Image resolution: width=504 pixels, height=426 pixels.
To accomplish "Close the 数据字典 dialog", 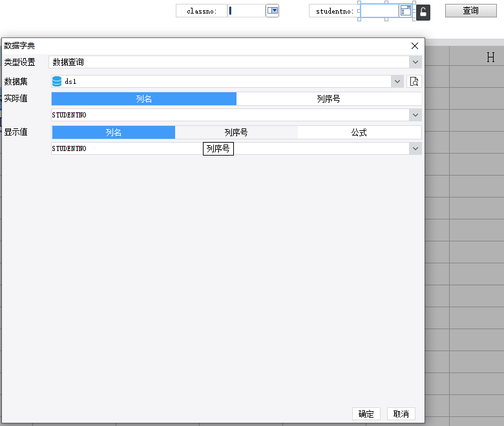I will point(415,46).
